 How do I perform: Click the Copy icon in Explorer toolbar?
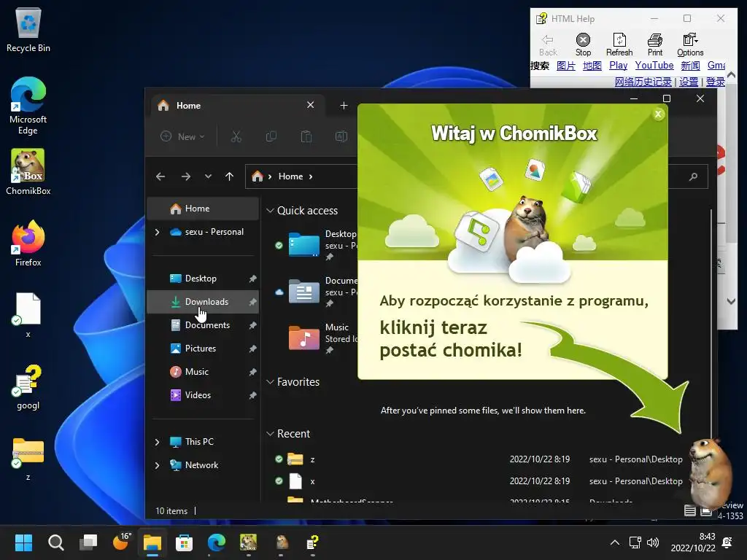pyautogui.click(x=271, y=136)
